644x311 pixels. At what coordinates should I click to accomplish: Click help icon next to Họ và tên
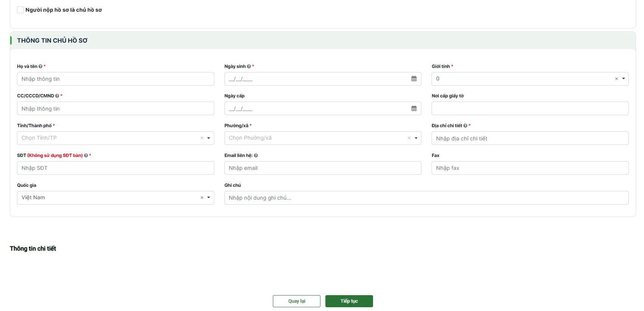tap(40, 66)
